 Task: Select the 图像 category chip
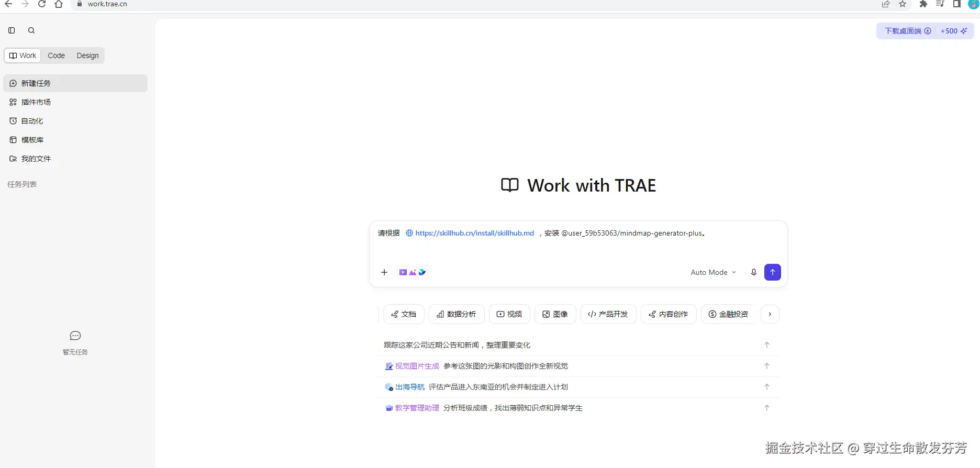coord(555,314)
